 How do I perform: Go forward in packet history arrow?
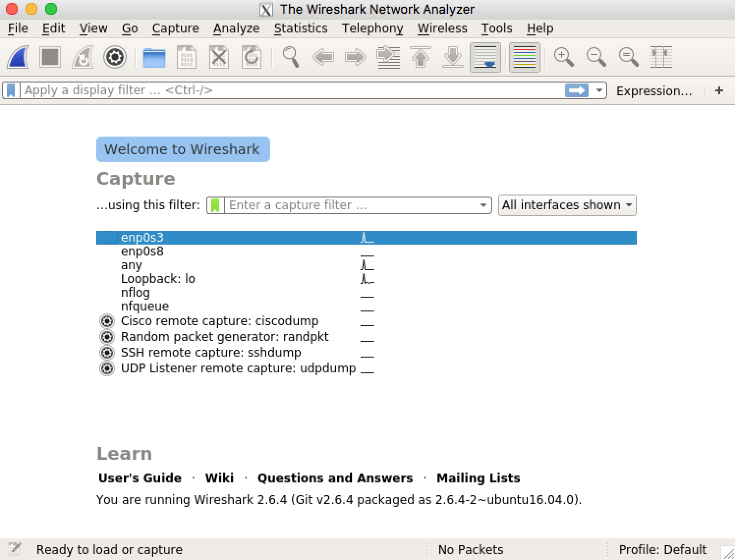click(x=355, y=57)
